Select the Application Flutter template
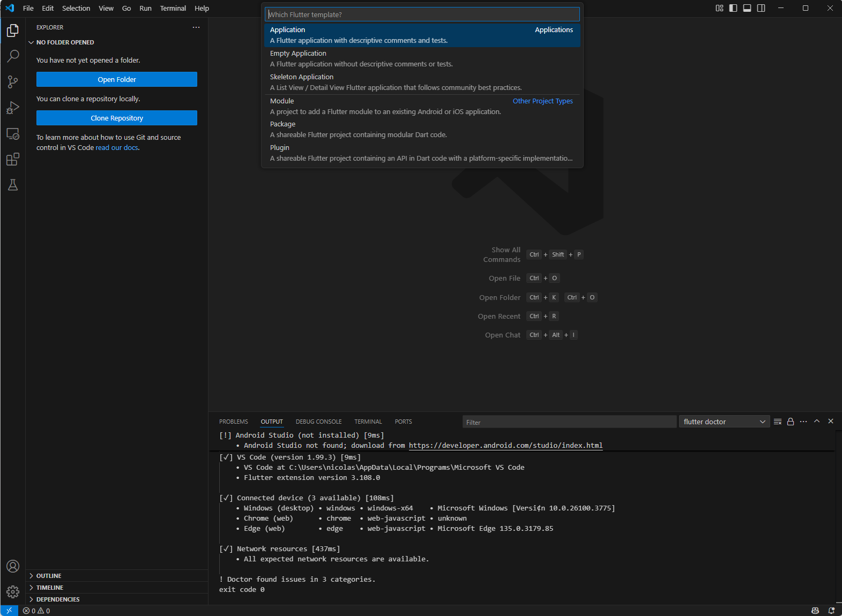The width and height of the screenshot is (842, 616). coord(422,35)
